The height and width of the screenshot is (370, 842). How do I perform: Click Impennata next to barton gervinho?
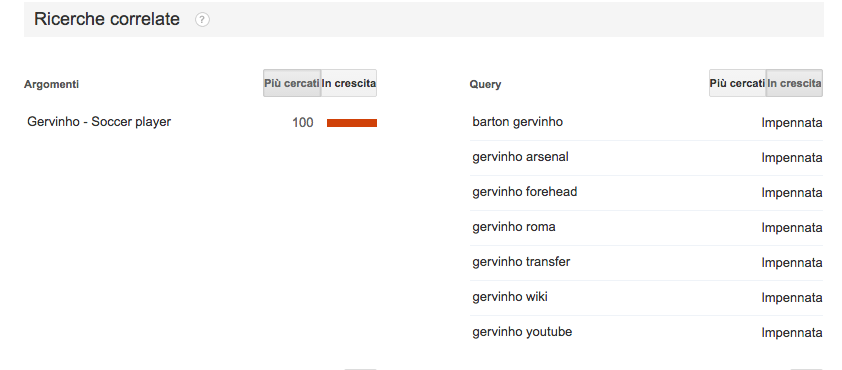[x=792, y=123]
